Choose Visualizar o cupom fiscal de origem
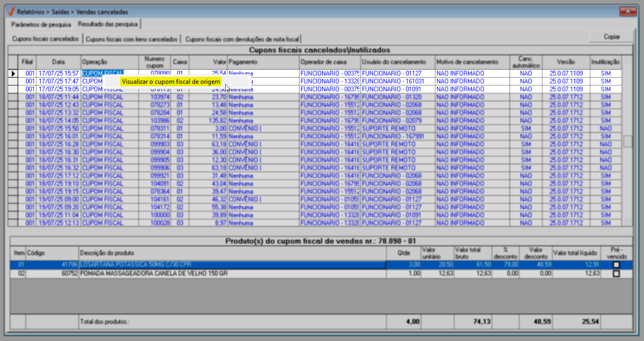The image size is (644, 341). (x=171, y=82)
